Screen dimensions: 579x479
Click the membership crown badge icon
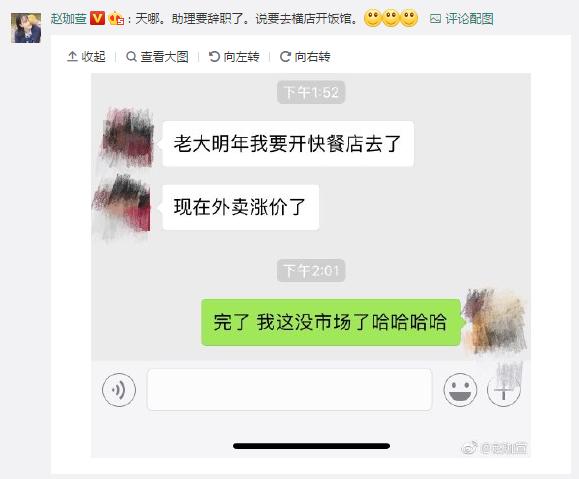(116, 18)
